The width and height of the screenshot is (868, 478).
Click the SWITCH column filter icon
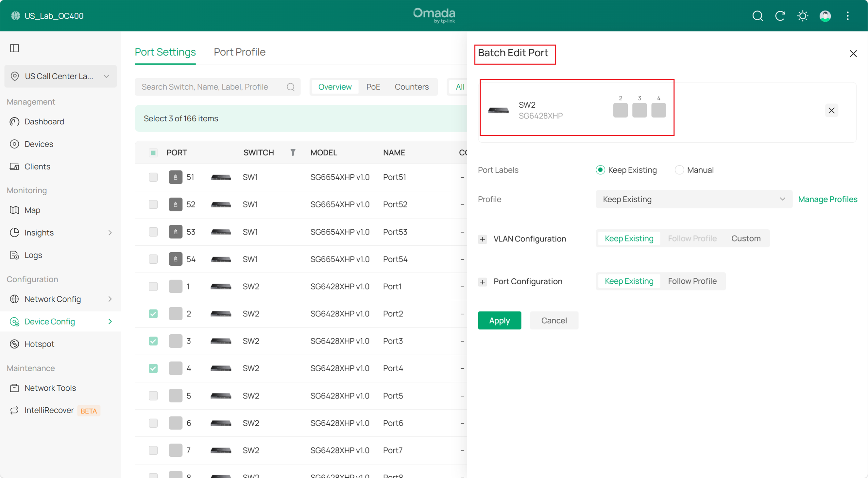(293, 152)
